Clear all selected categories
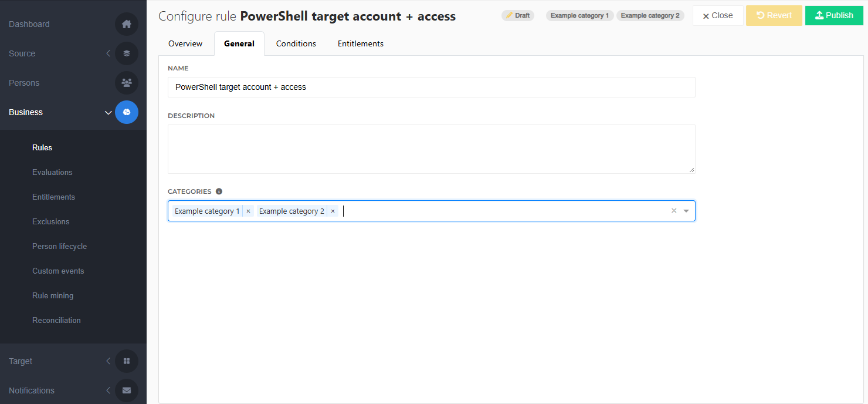The image size is (868, 404). click(x=674, y=211)
